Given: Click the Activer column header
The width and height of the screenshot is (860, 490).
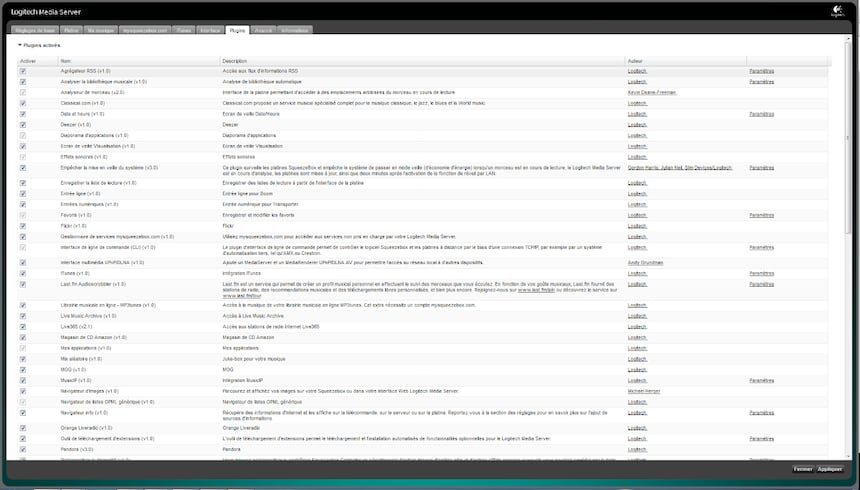Looking at the screenshot, I should tap(37, 61).
